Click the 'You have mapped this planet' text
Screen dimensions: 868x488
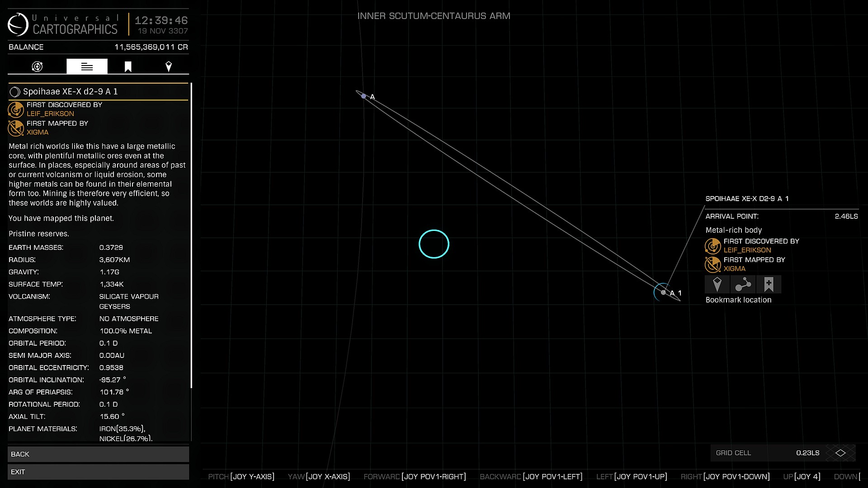pos(61,218)
